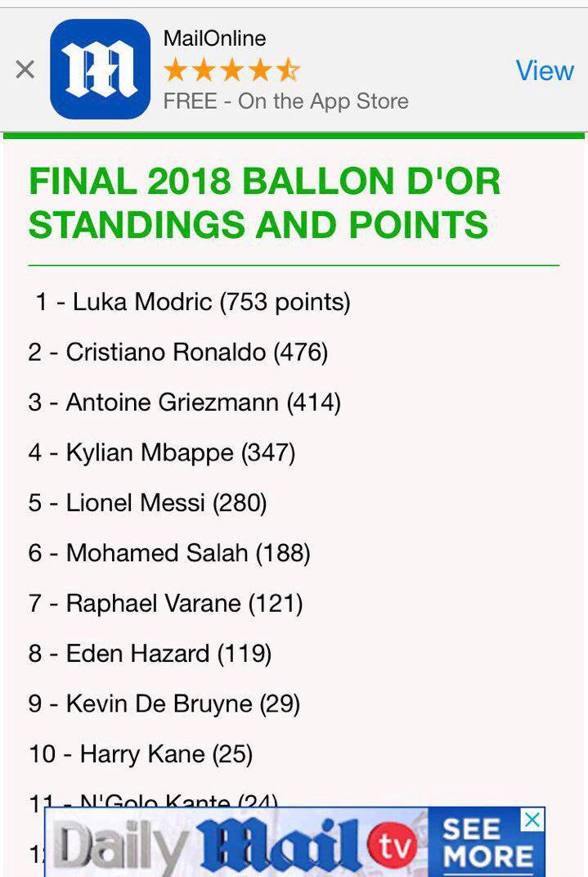Select the Final 2018 Ballon d'Or heading
The image size is (588, 877).
click(x=264, y=202)
